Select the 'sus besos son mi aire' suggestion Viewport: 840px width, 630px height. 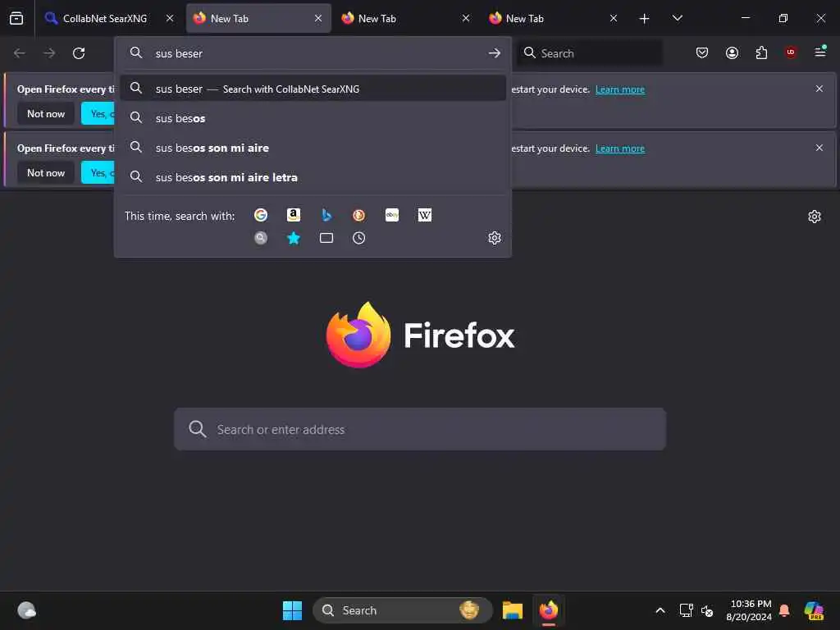(x=313, y=148)
